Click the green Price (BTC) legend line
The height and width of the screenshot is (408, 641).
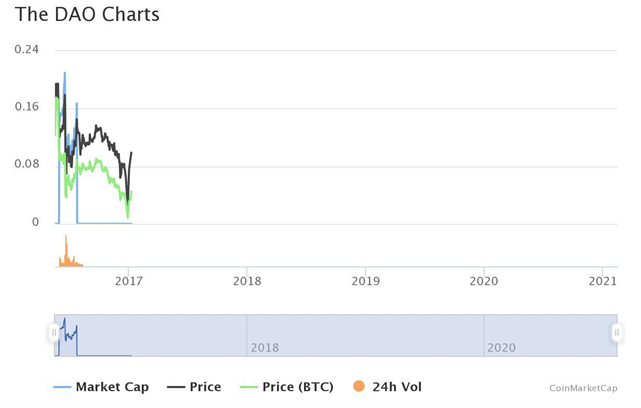(249, 387)
